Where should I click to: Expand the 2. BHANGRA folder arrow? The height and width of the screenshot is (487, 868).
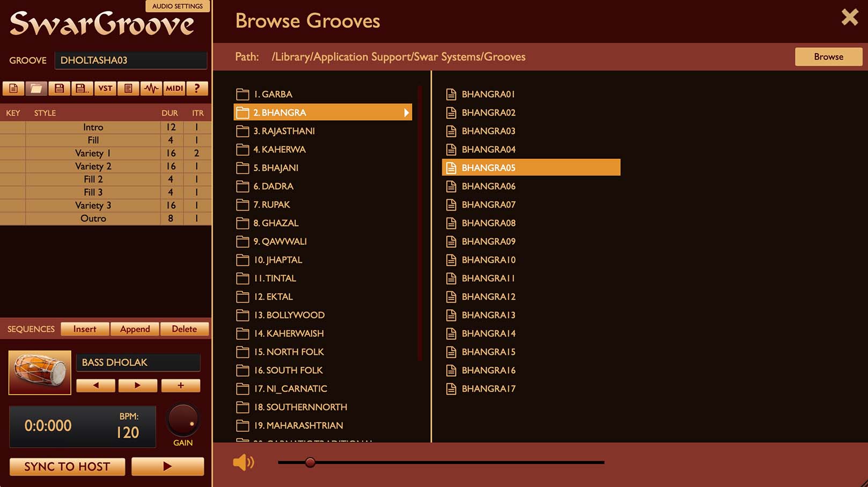406,113
